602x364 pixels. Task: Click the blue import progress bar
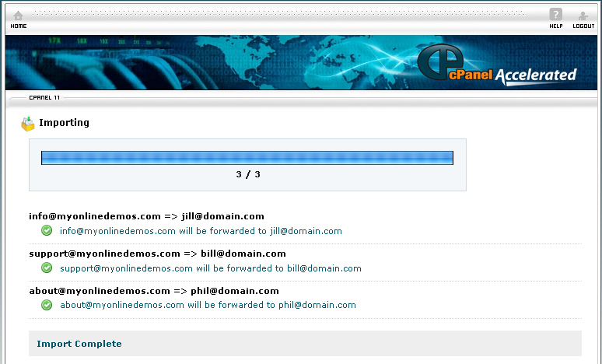247,158
